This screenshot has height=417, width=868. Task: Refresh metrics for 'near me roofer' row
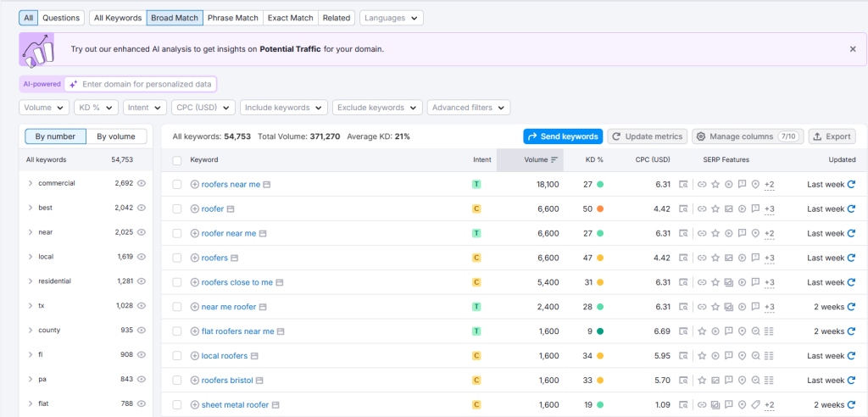(851, 307)
